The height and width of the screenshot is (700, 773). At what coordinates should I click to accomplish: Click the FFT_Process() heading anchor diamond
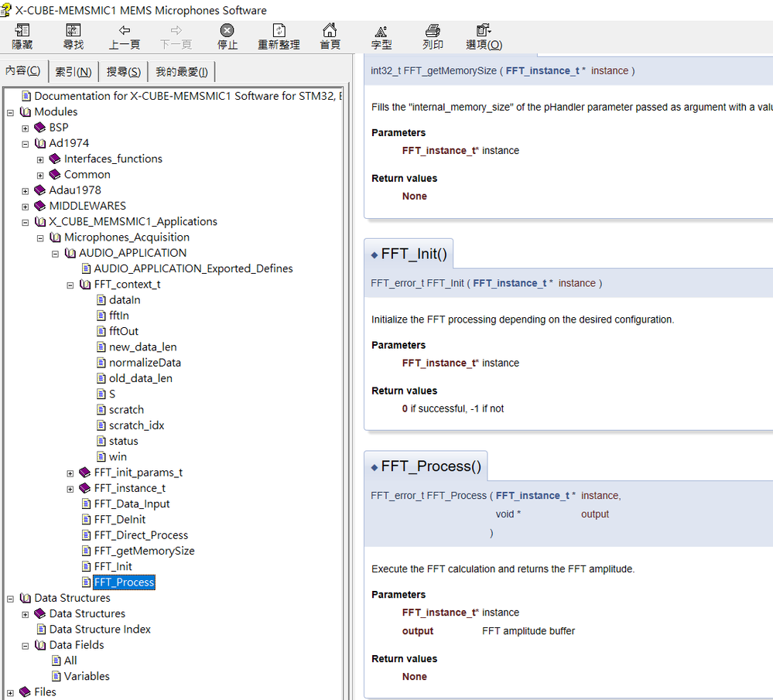click(x=375, y=467)
